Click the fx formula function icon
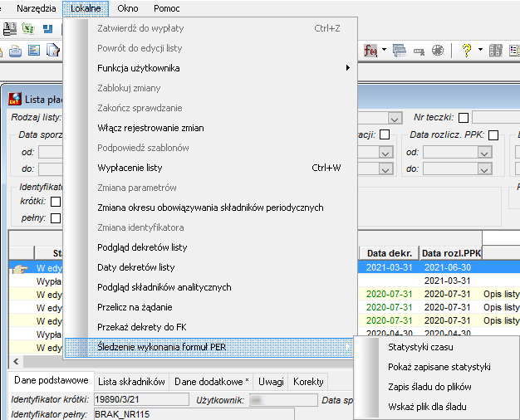520x420 pixels. (x=370, y=51)
